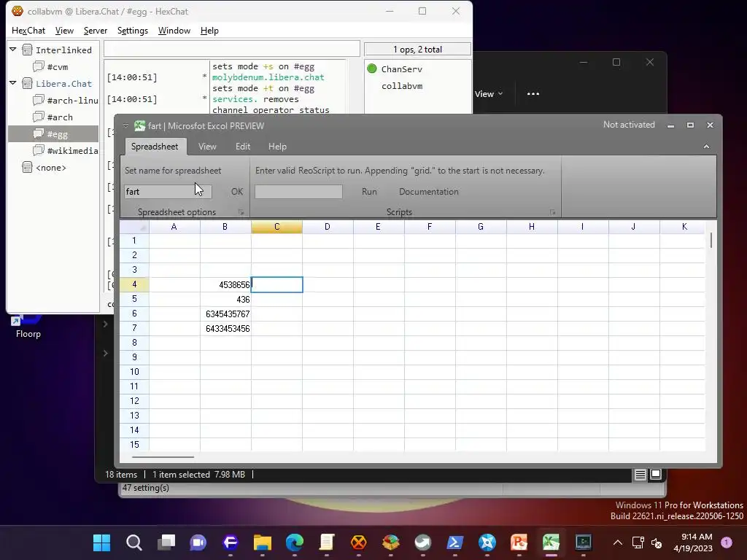This screenshot has width=747, height=560.
Task: Open File Explorer from the taskbar
Action: pyautogui.click(x=263, y=542)
